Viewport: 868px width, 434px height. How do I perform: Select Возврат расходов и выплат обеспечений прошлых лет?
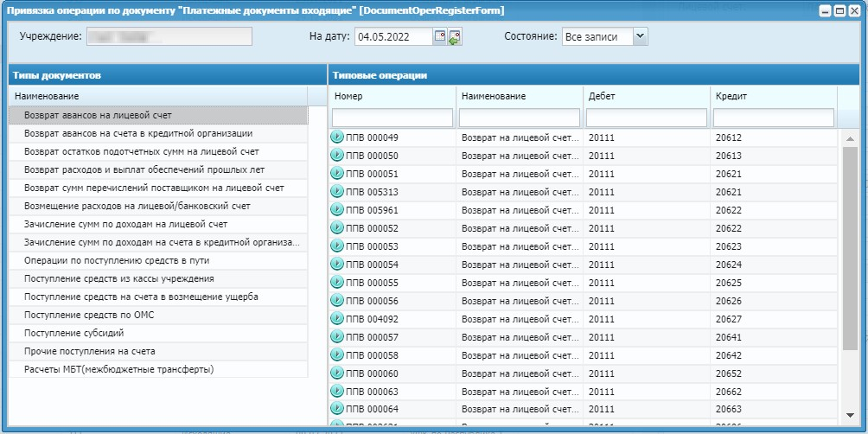[x=158, y=170]
